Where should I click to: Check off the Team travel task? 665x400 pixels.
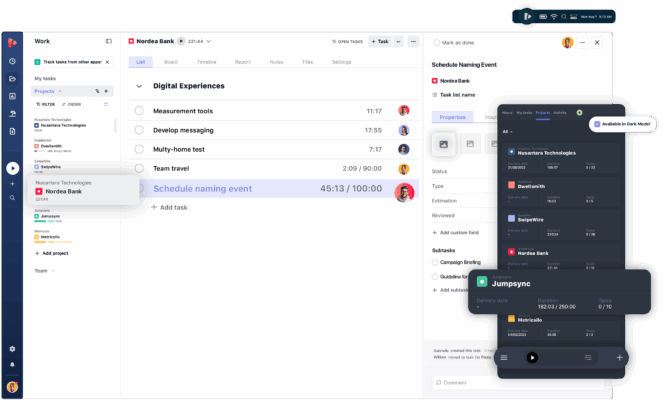139,168
